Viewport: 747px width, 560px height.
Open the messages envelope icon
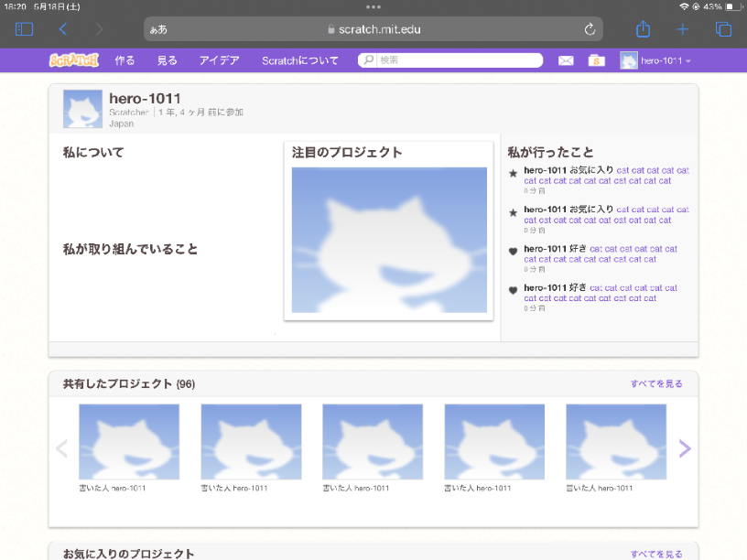point(566,60)
